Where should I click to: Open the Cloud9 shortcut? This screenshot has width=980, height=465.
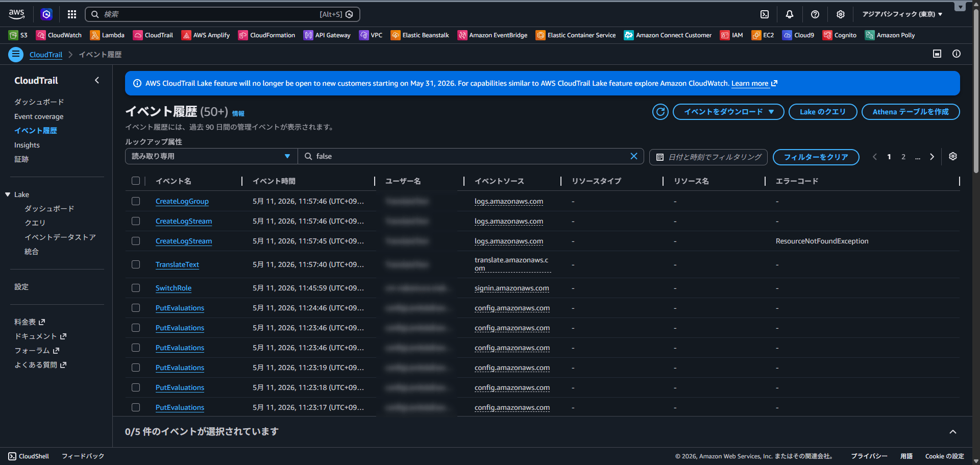pos(798,35)
